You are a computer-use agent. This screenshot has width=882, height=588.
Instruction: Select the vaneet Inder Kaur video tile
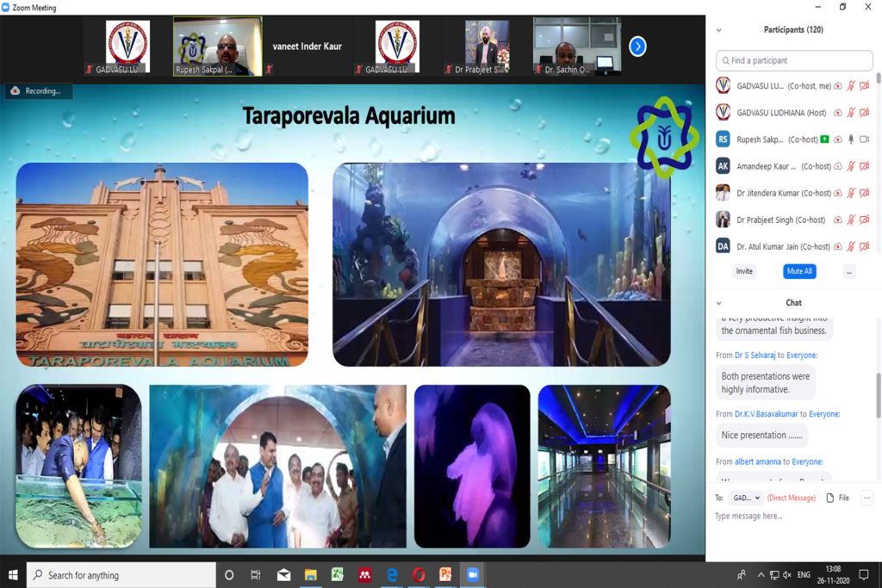coord(307,46)
